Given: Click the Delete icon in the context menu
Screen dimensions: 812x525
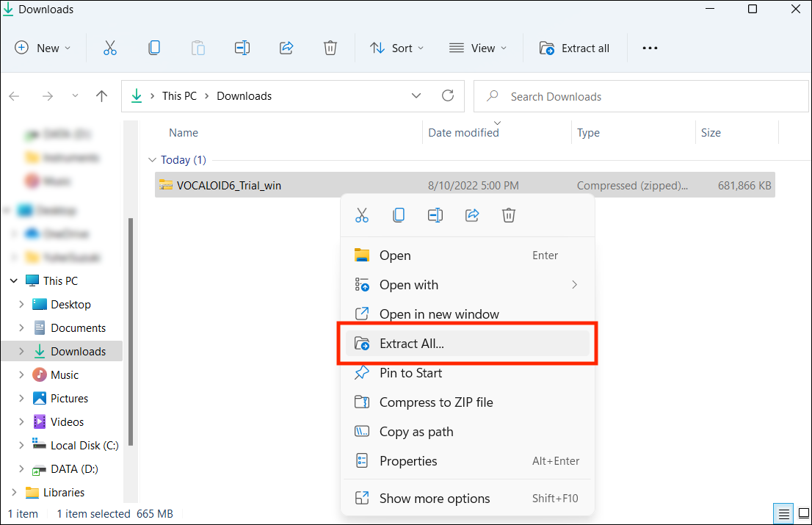Looking at the screenshot, I should click(x=509, y=215).
